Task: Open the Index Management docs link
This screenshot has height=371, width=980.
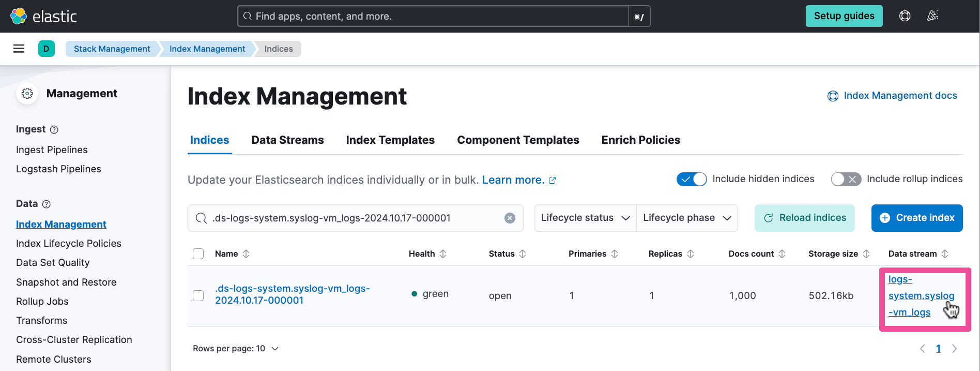Action: [892, 96]
